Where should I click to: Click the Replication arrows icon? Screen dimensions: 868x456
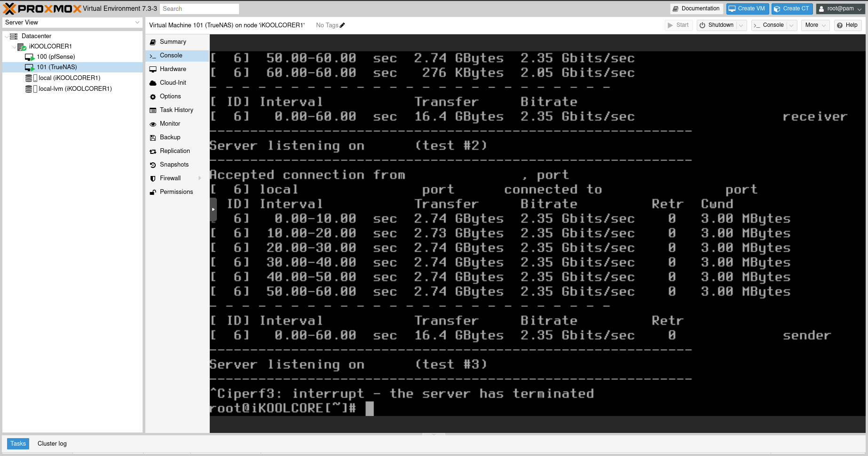(153, 151)
